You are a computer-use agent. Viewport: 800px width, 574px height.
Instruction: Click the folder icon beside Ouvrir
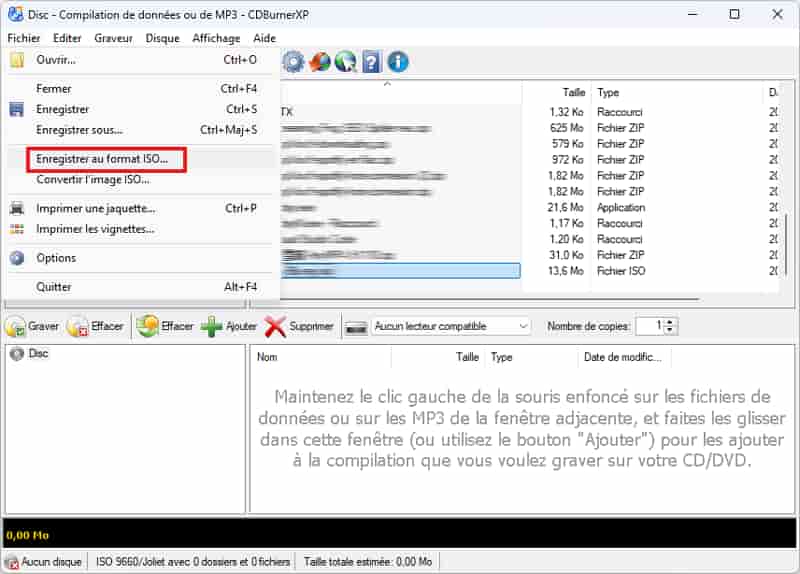[x=17, y=60]
